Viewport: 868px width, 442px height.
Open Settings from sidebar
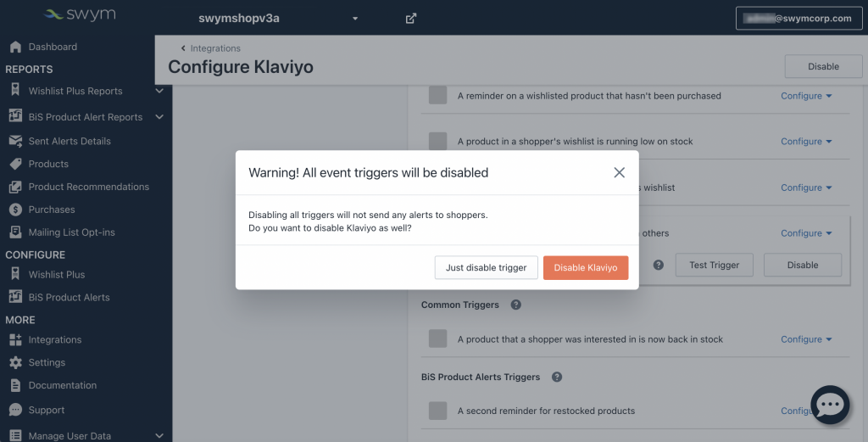tap(47, 363)
